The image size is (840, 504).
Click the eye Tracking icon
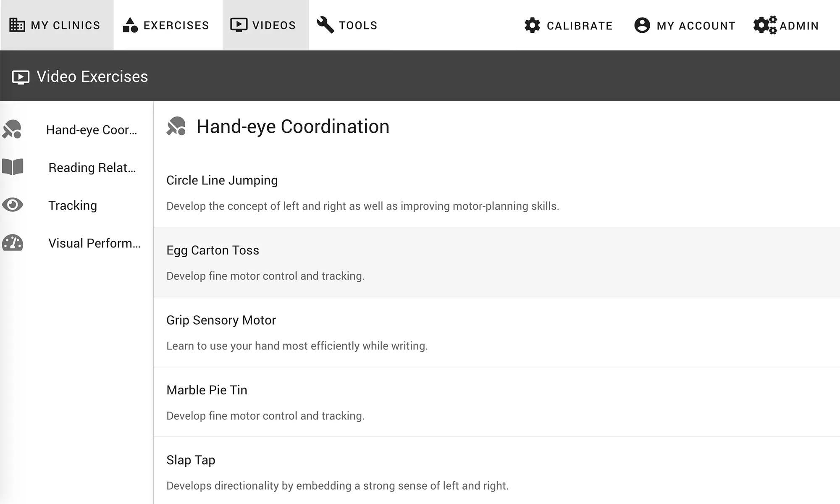pos(13,205)
